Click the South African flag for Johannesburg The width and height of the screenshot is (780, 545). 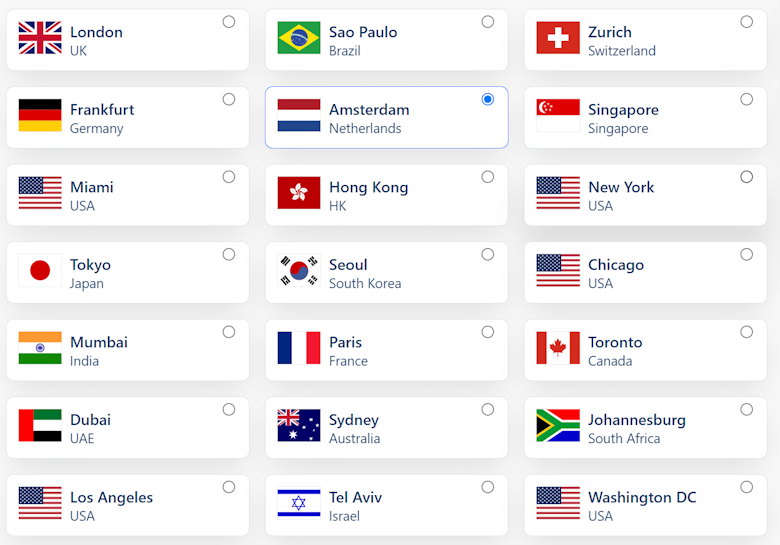[558, 426]
